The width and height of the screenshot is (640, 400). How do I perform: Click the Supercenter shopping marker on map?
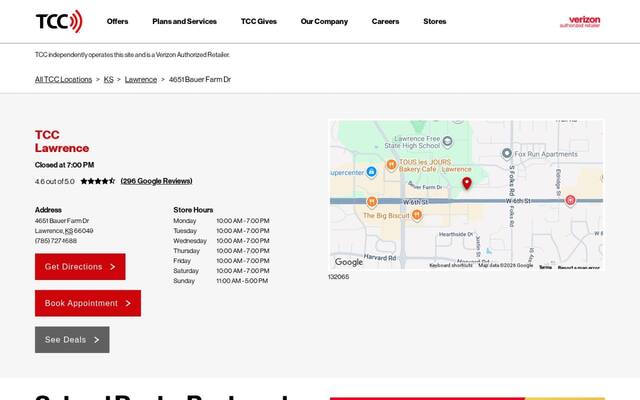point(371,172)
